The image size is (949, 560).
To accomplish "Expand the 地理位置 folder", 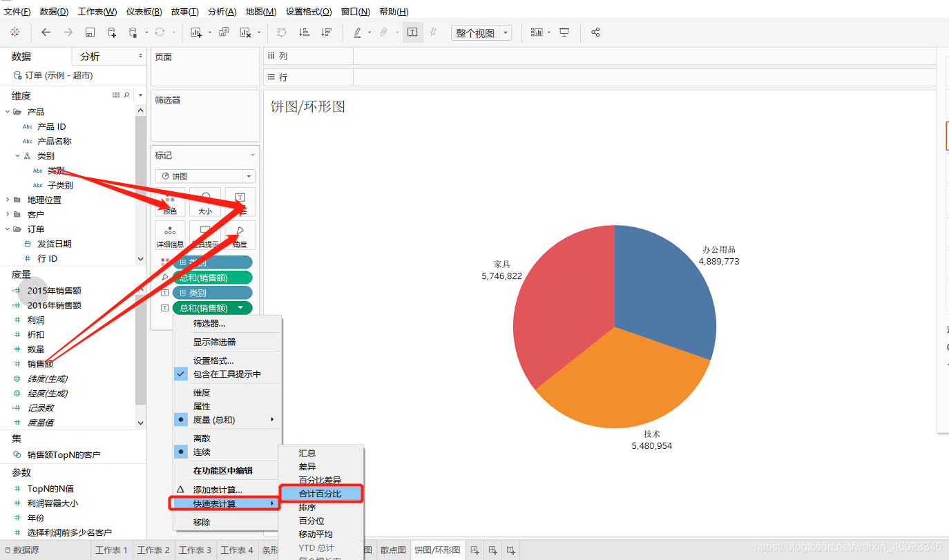I will point(8,200).
